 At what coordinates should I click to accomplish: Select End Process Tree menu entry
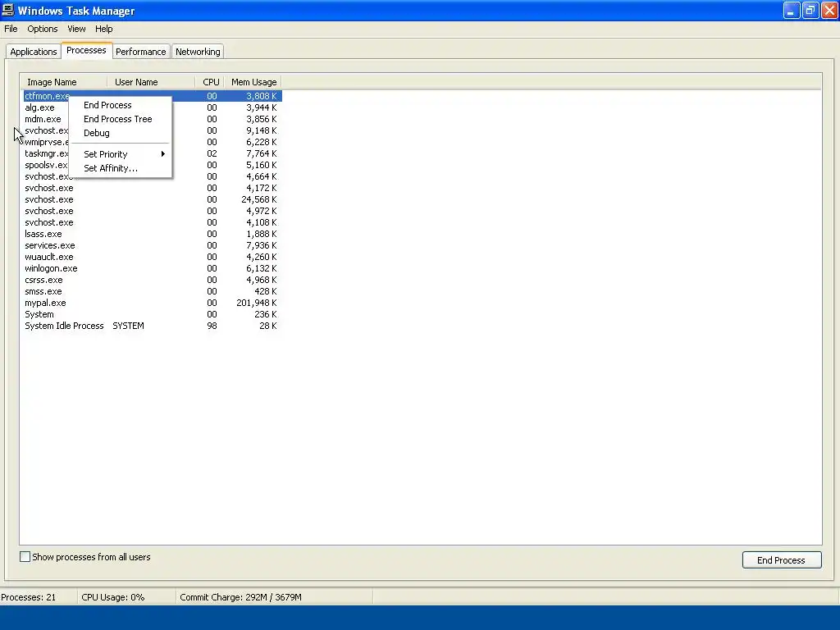click(x=121, y=119)
